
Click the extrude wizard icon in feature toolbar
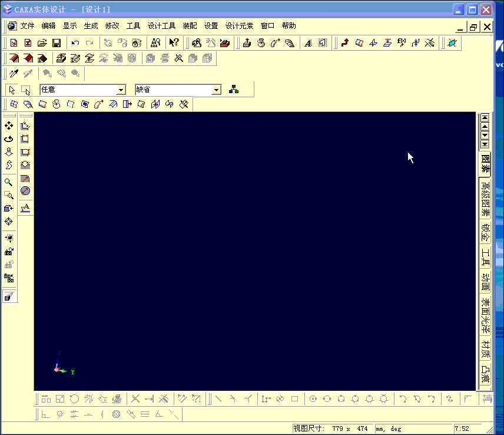coord(247,43)
